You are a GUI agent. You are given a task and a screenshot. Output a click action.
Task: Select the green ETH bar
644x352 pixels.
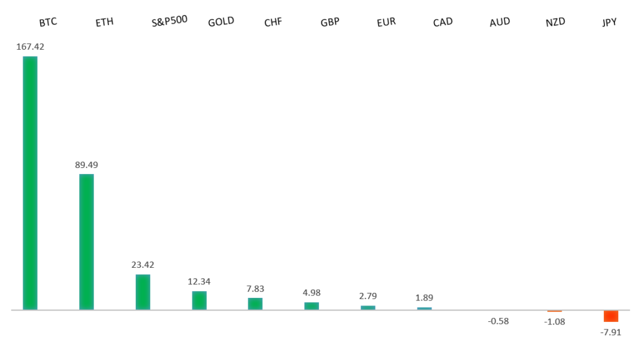pos(86,242)
